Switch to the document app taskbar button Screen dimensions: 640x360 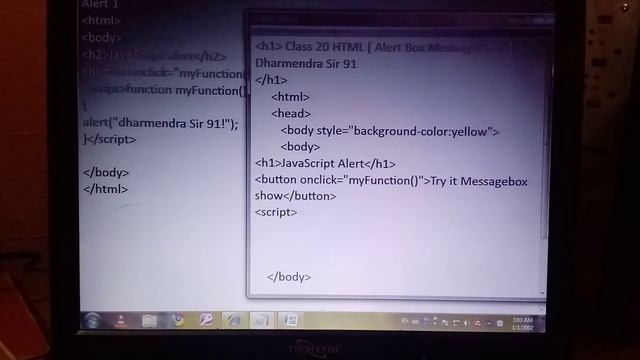[x=290, y=320]
